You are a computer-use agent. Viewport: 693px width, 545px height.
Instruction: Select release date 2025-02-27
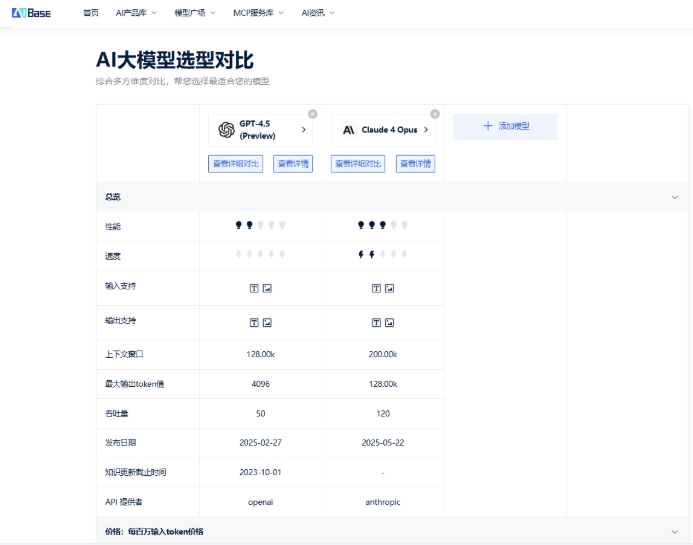click(x=261, y=443)
